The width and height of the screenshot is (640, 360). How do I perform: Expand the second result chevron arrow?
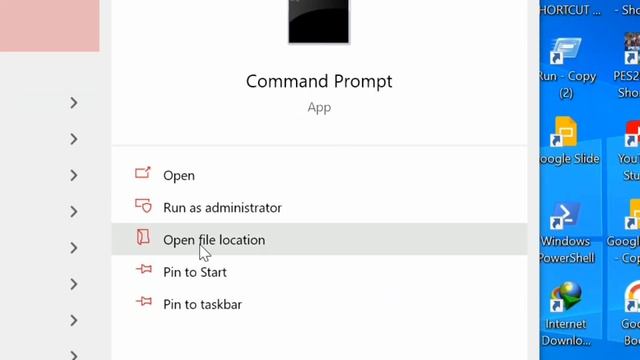point(73,139)
